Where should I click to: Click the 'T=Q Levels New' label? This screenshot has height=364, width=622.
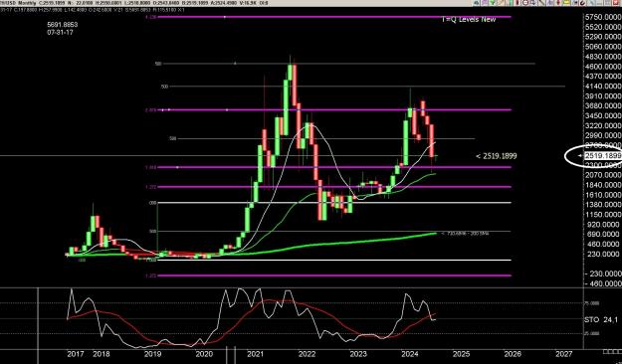point(469,19)
